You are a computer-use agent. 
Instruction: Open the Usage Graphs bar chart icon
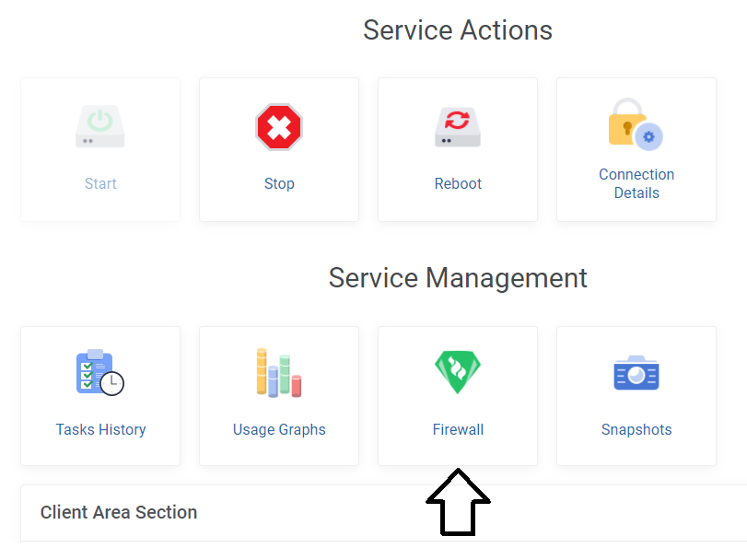279,372
